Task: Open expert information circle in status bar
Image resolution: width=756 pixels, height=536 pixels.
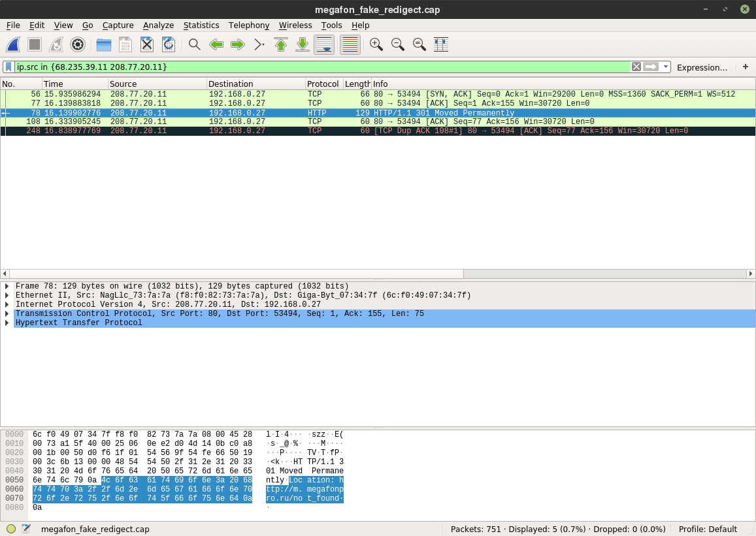Action: (x=11, y=529)
